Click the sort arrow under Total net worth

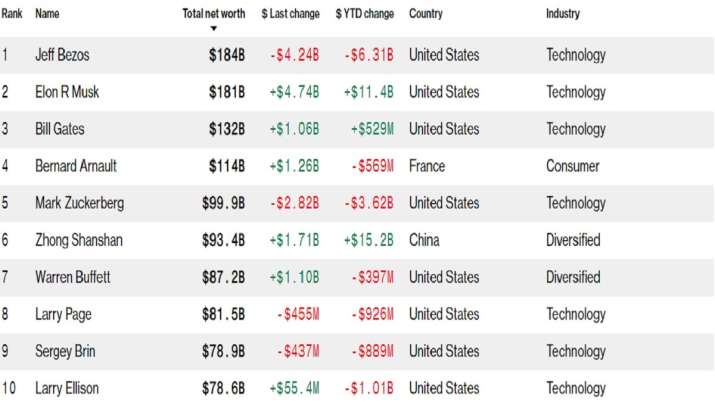pos(213,29)
